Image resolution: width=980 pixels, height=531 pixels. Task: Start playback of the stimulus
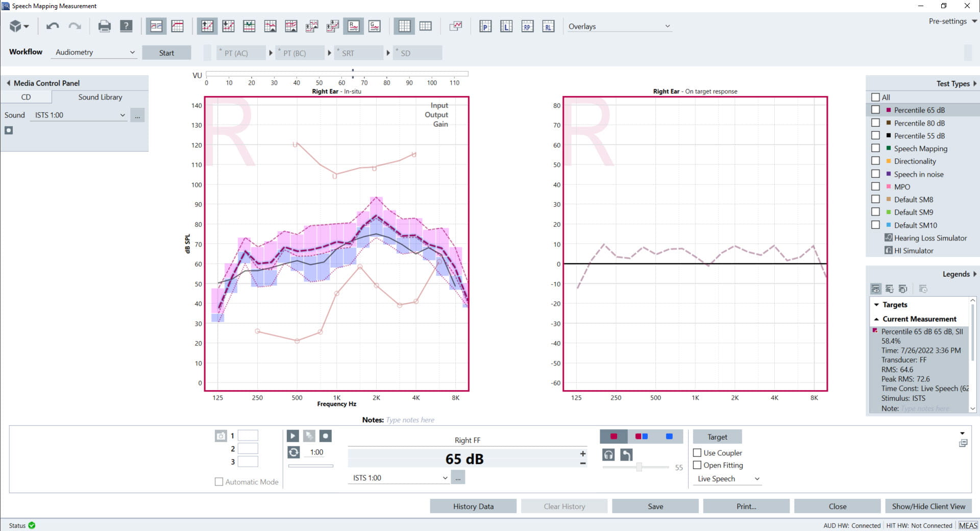[x=292, y=436]
